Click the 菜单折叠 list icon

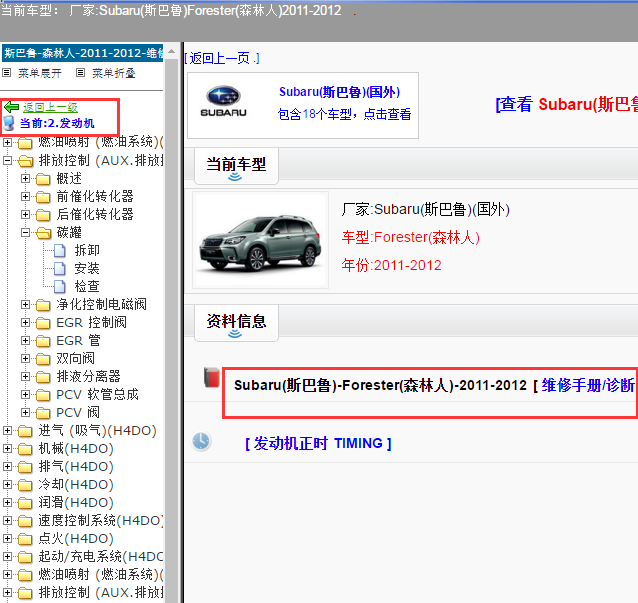[81, 73]
